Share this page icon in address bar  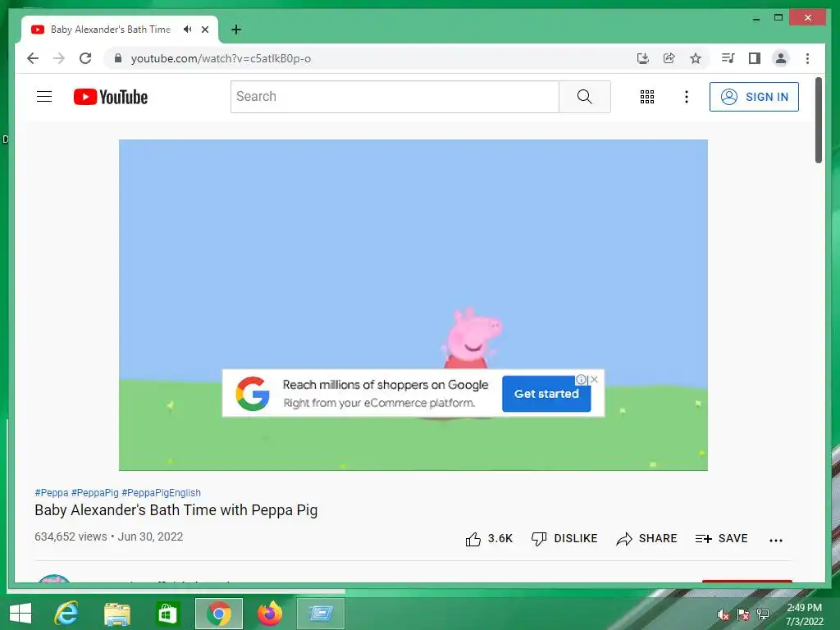coord(669,58)
